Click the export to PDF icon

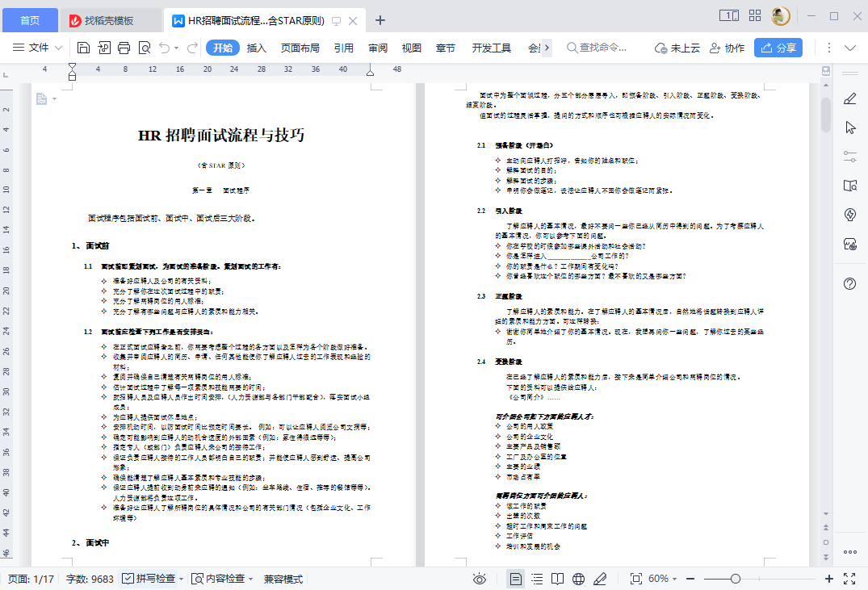[104, 48]
